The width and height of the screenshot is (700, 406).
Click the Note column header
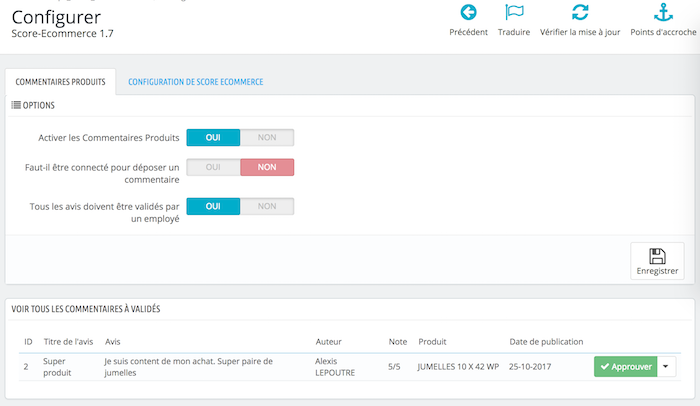coord(398,342)
